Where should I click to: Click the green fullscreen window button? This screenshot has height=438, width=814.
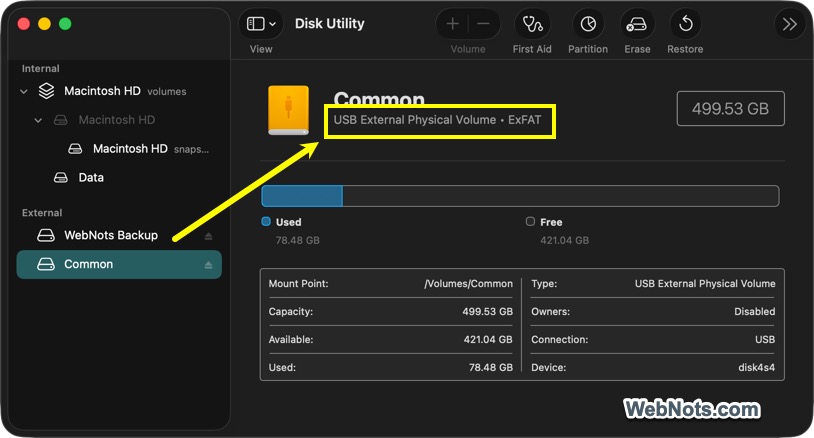coord(65,24)
